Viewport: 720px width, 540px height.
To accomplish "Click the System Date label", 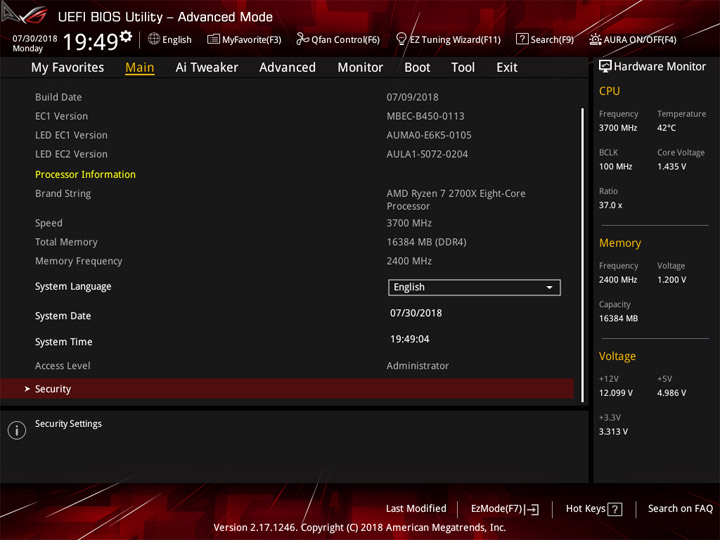I will [63, 316].
